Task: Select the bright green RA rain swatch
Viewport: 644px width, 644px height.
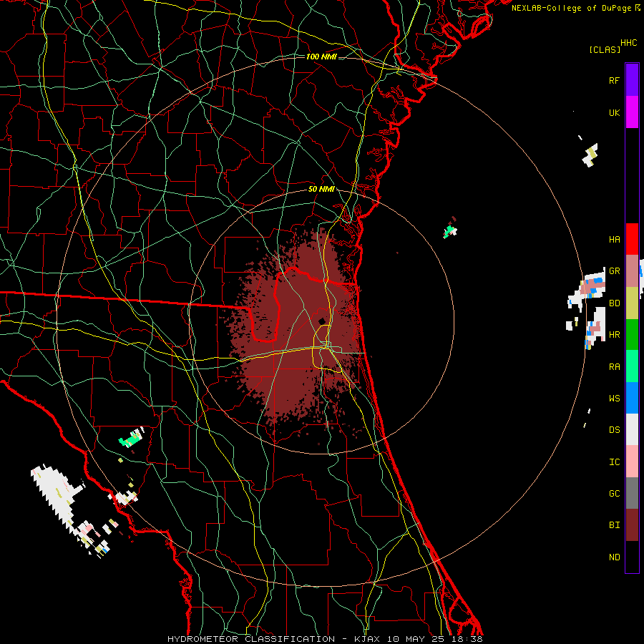Action: 632,366
